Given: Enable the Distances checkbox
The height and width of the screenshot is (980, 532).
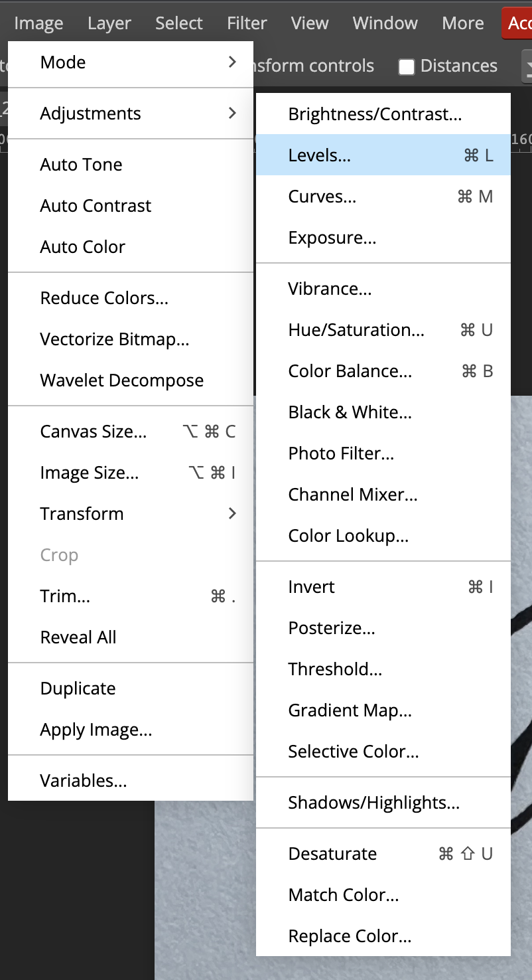Looking at the screenshot, I should click(x=407, y=66).
